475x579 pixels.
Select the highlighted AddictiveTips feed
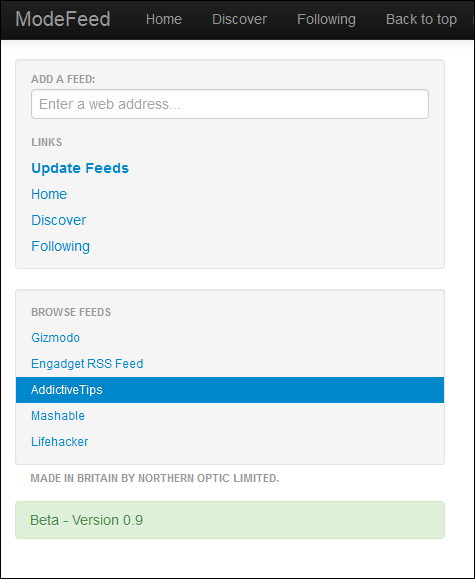tap(230, 390)
